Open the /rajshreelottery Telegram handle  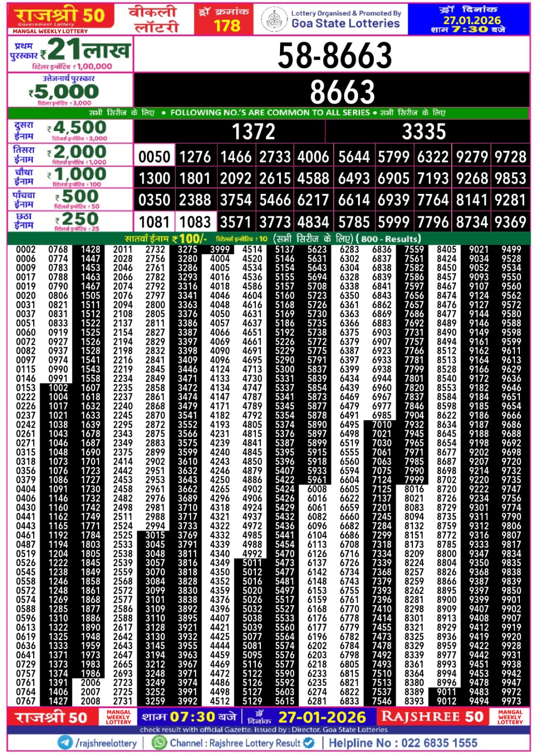click(106, 743)
